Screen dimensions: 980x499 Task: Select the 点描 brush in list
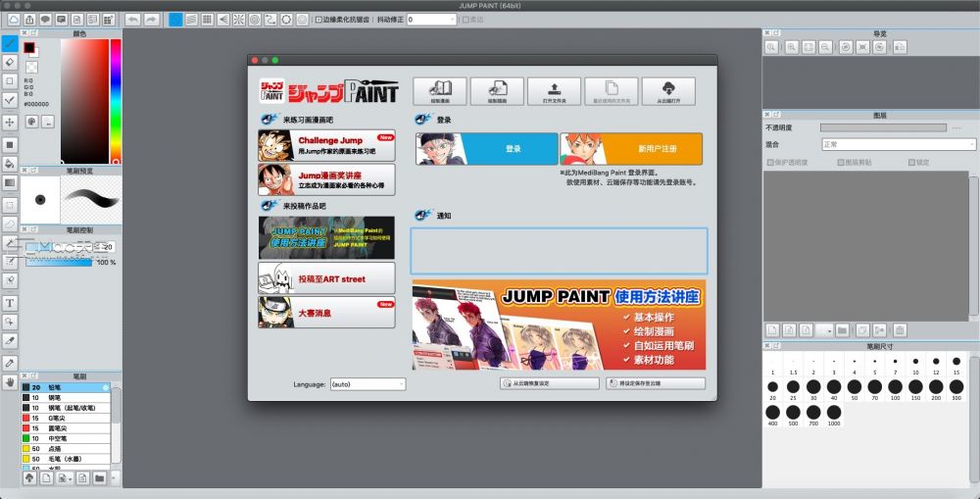(66, 448)
